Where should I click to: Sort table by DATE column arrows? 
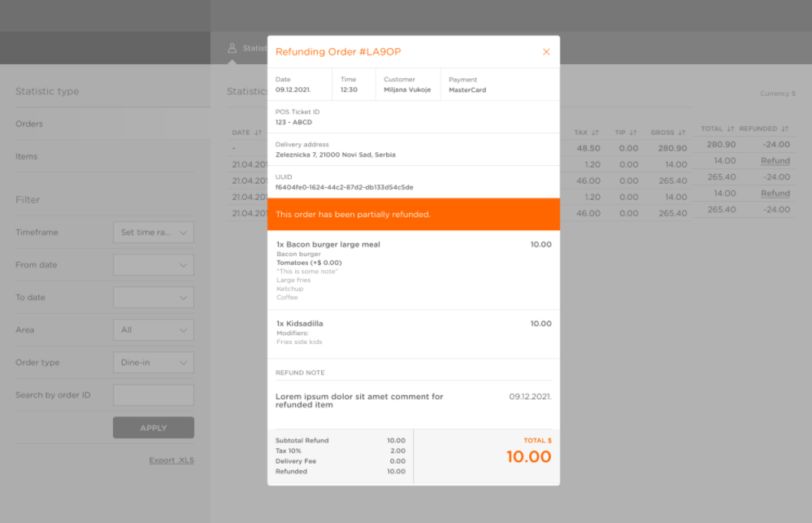click(x=258, y=133)
